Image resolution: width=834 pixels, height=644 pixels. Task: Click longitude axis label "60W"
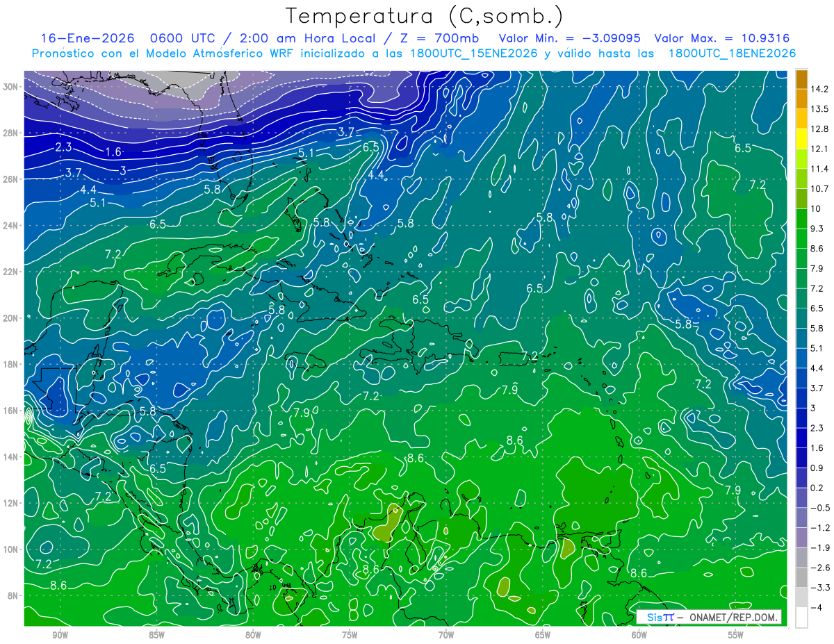[x=639, y=635]
